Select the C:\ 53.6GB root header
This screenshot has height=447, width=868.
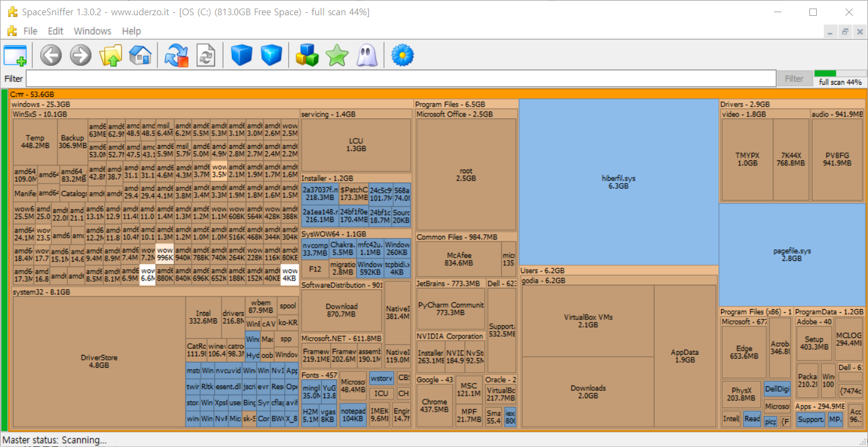coord(437,95)
